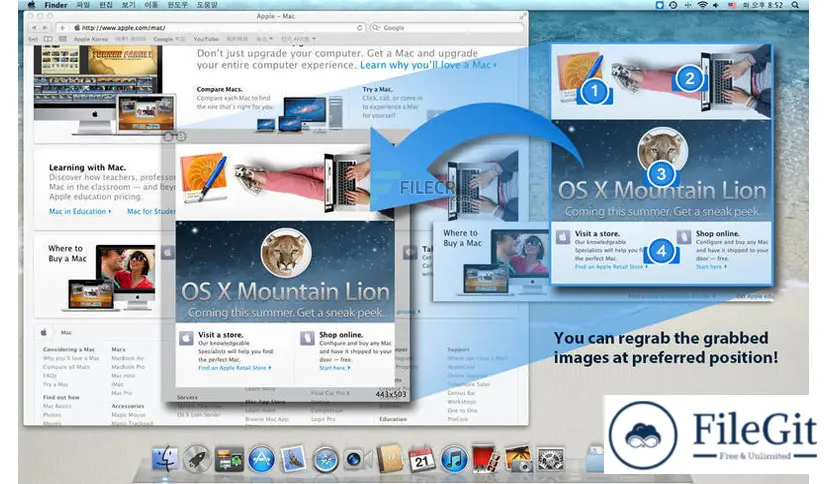Expand the 뉴스 bookmarks folder dropdown
The width and height of the screenshot is (836, 484).
pos(264,39)
